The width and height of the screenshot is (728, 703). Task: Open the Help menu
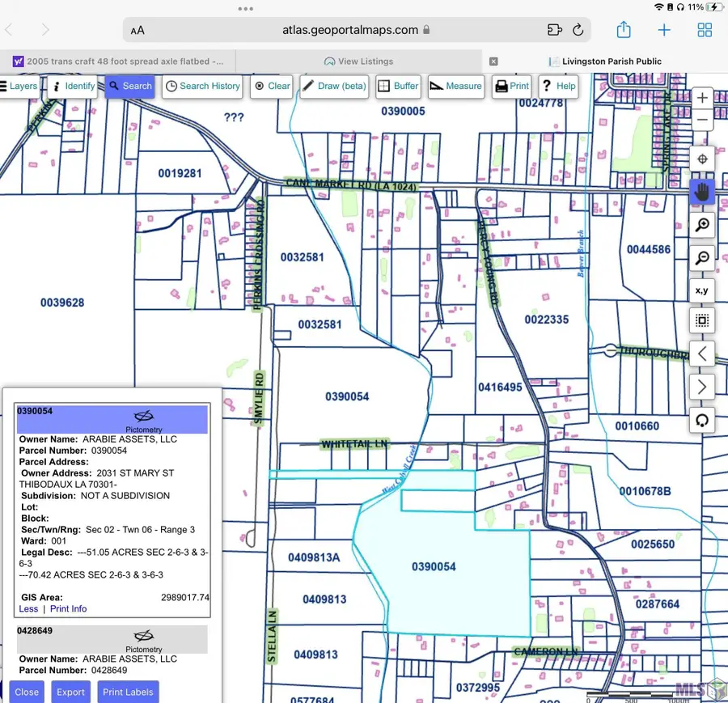click(x=558, y=86)
